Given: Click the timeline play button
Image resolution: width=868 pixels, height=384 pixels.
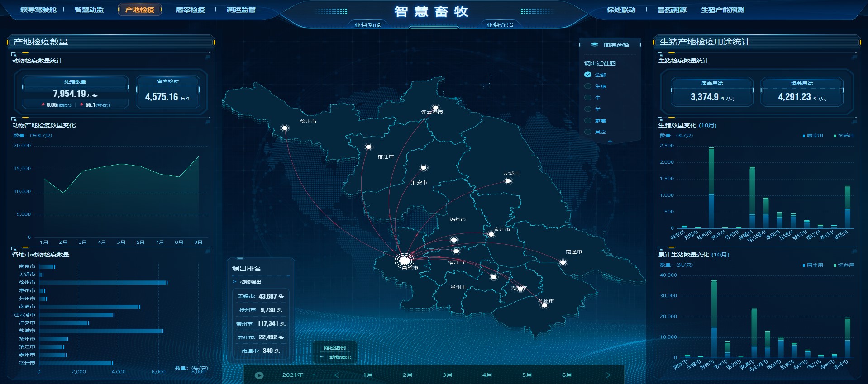Looking at the screenshot, I should (x=259, y=375).
